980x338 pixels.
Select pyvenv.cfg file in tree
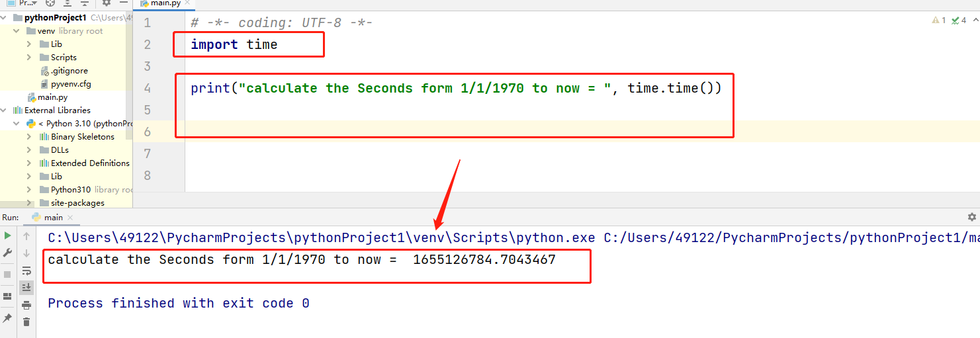(x=66, y=84)
